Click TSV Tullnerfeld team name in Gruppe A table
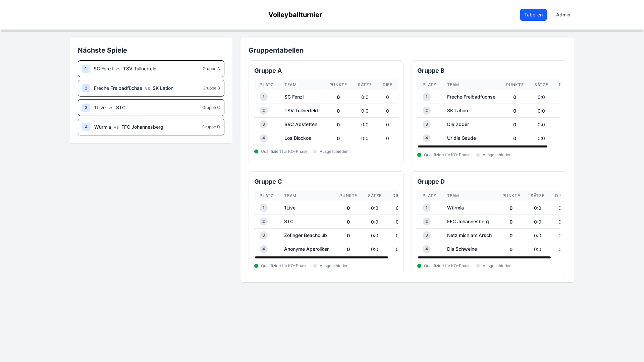Screen dimensions: 644x362 click(x=301, y=111)
